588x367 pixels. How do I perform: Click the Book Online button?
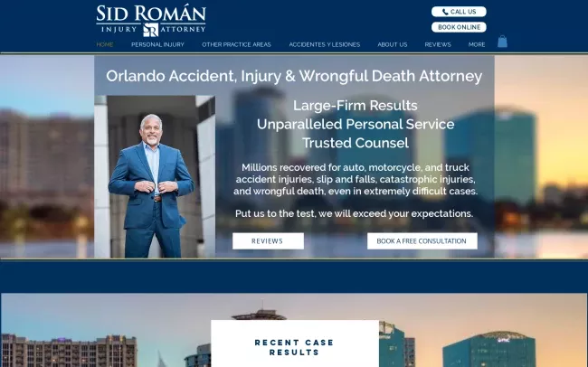[459, 27]
